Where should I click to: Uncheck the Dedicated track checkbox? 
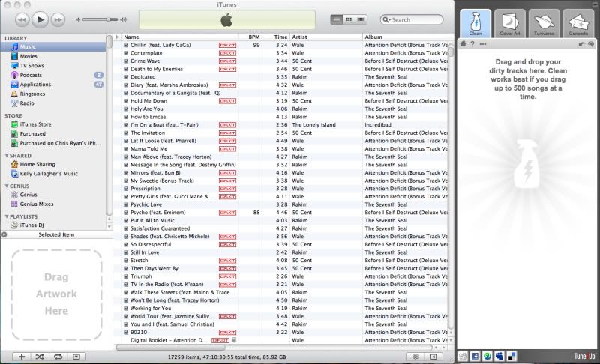[x=126, y=77]
